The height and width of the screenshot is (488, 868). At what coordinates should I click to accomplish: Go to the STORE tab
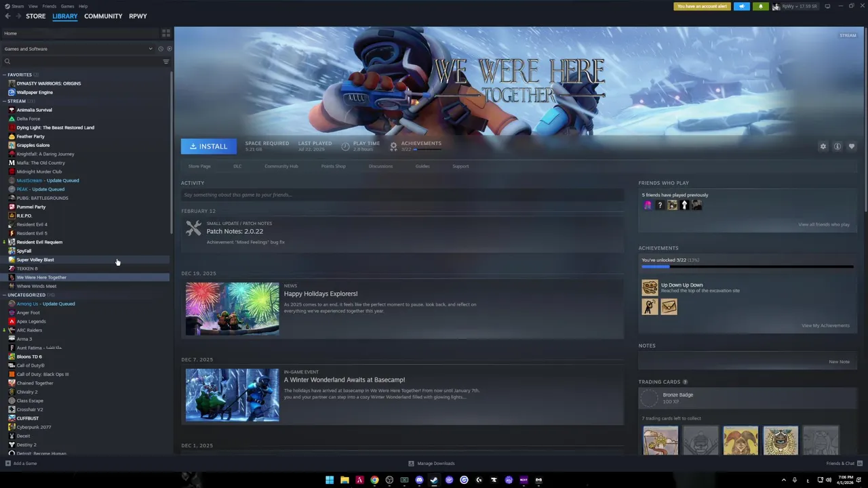(x=35, y=16)
